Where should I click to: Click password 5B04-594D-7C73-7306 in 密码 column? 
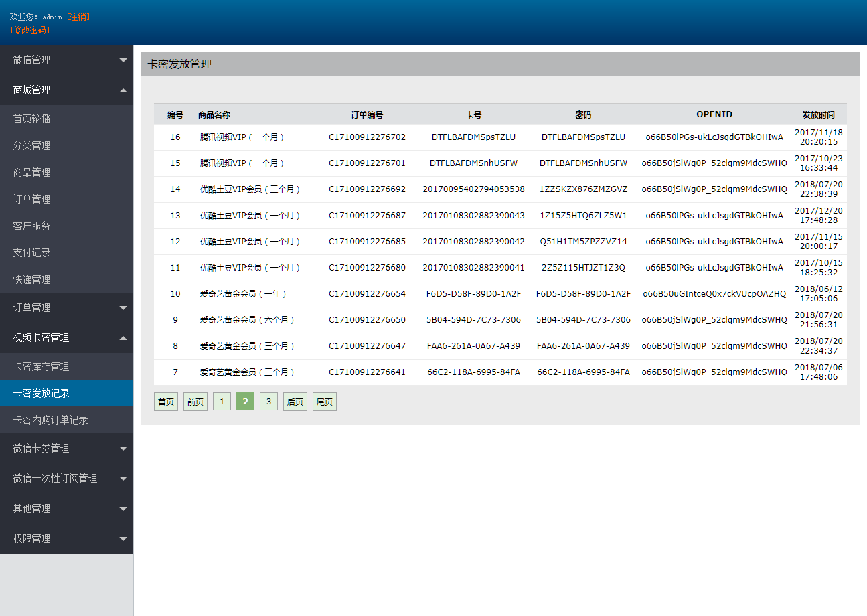point(583,320)
